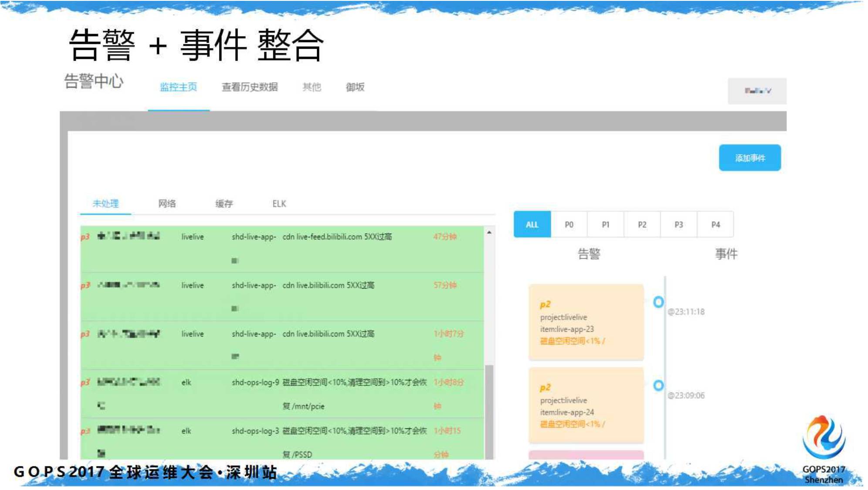The width and height of the screenshot is (868, 490).
Task: Select the ALL priority filter
Action: (x=532, y=225)
